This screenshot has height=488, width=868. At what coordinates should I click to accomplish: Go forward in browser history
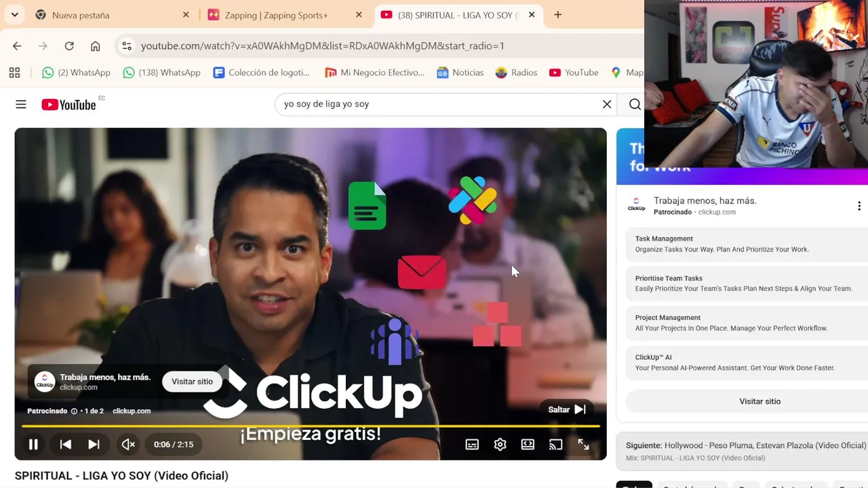tap(43, 46)
